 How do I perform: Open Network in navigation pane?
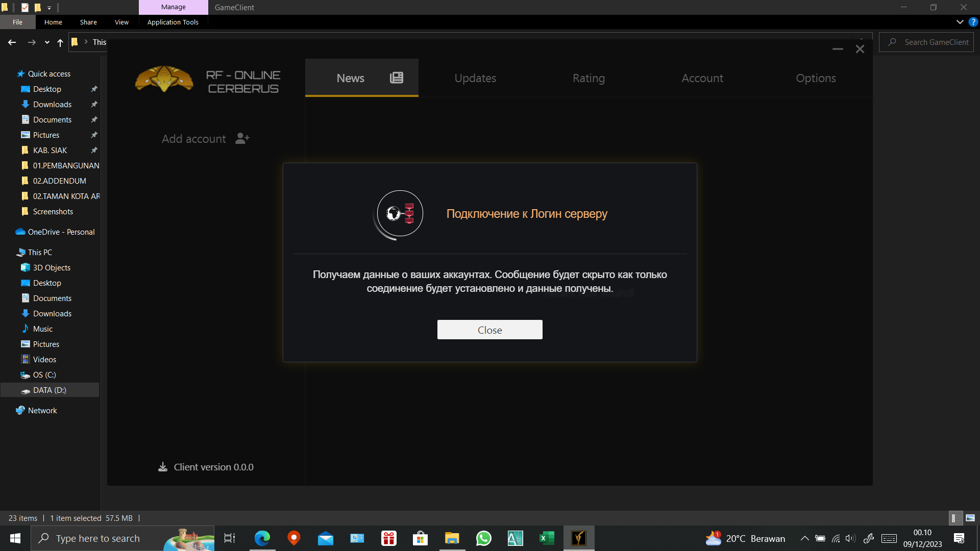pyautogui.click(x=42, y=410)
